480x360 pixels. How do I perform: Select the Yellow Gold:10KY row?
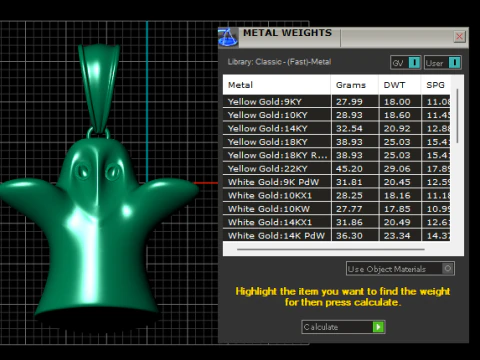click(x=337, y=115)
